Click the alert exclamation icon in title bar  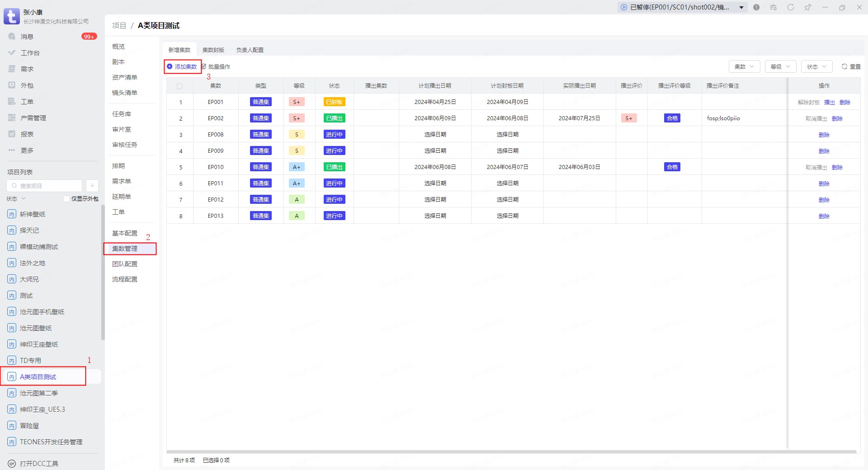pyautogui.click(x=756, y=7)
